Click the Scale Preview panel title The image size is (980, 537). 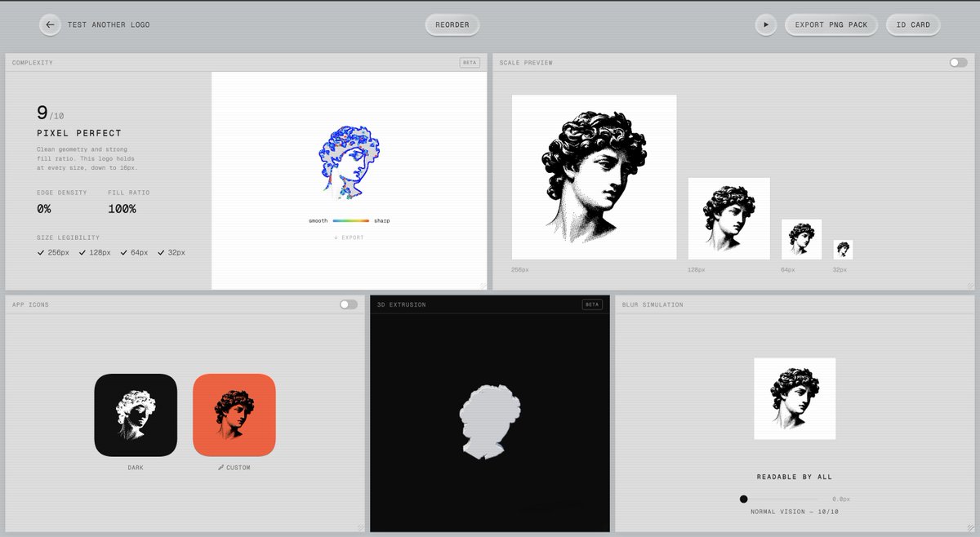[x=526, y=63]
